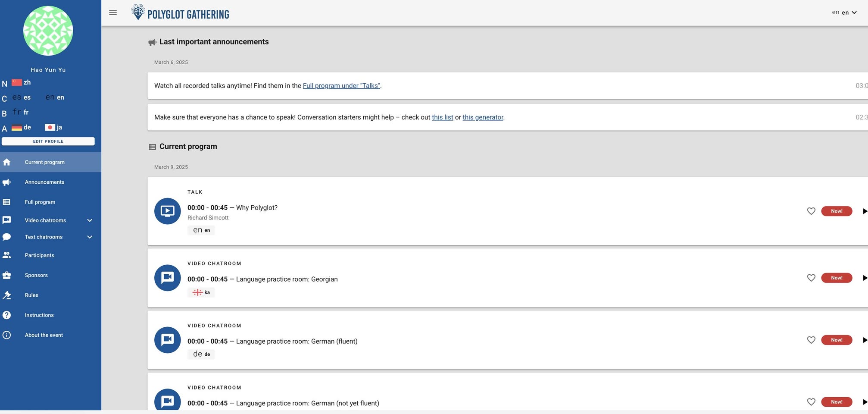Click the Video chatrooms sidebar icon
Viewport: 868px width, 414px height.
(6, 220)
